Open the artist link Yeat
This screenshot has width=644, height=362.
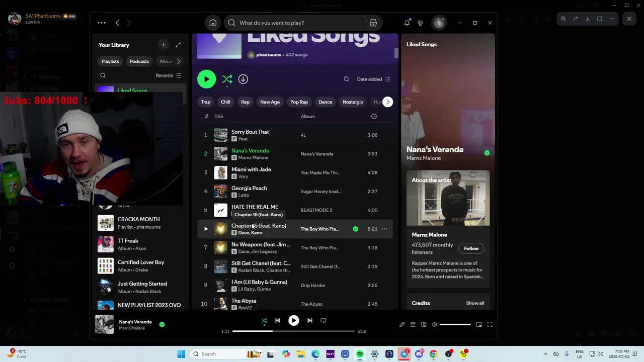pos(243,139)
